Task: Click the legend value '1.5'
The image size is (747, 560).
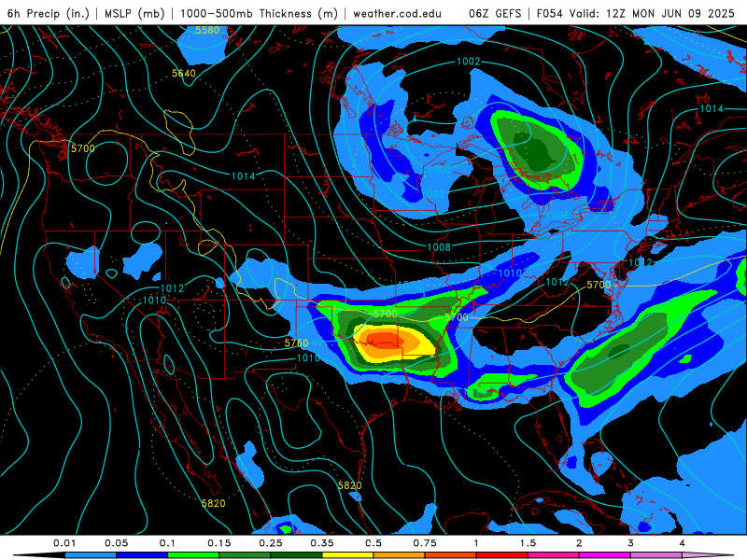Action: pos(528,543)
